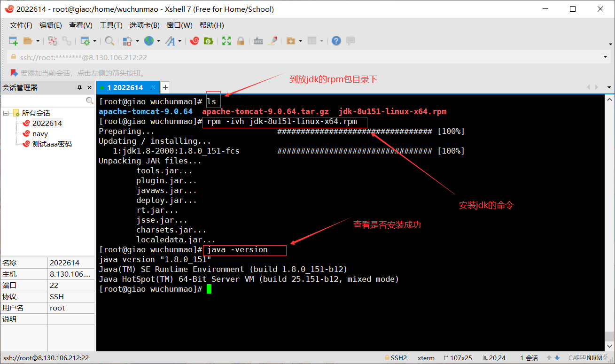Open the 工具(T) menu
This screenshot has height=364, width=615.
pos(111,25)
